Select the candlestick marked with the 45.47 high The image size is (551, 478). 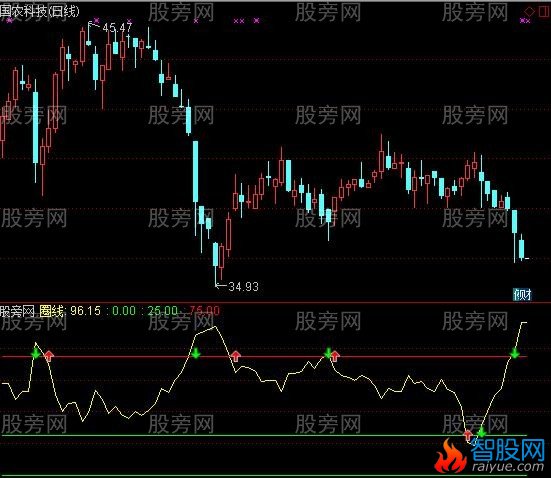click(x=89, y=43)
